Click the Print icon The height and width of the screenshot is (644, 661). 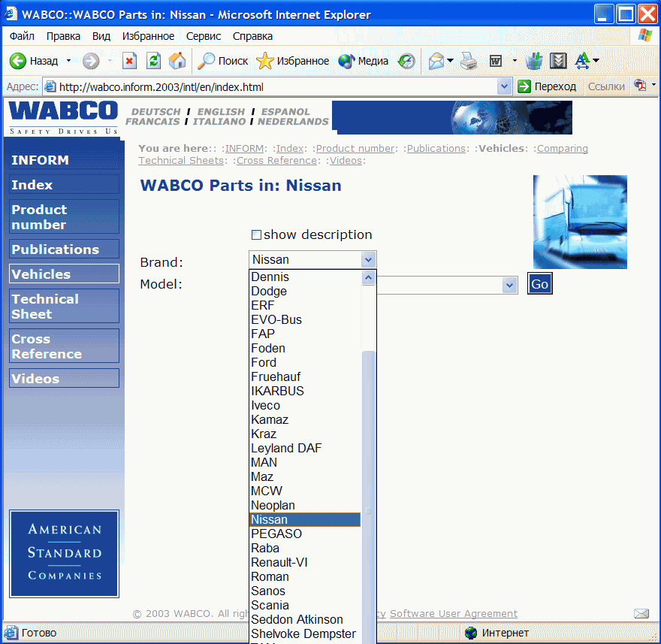[469, 61]
